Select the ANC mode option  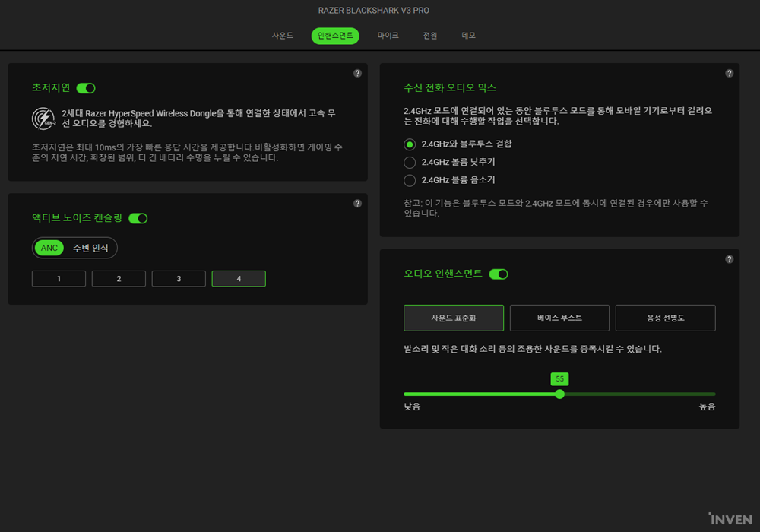click(x=49, y=248)
